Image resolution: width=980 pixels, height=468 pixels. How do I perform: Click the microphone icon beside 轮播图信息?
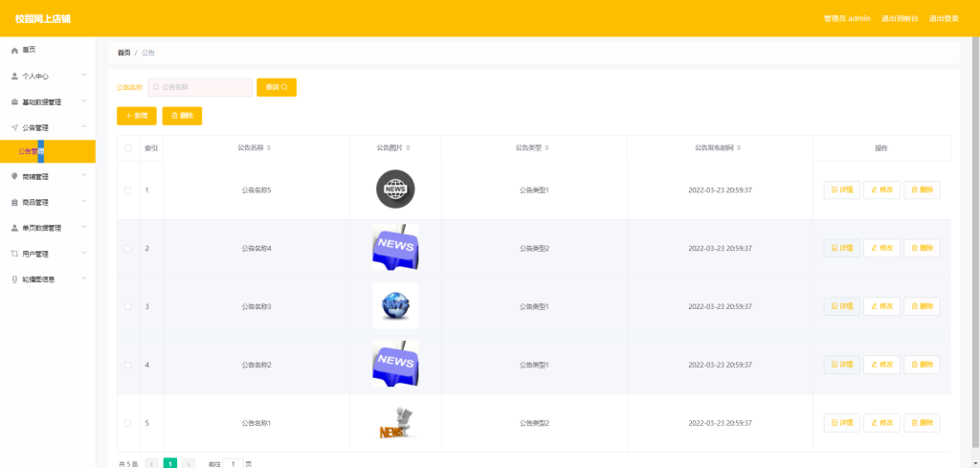14,279
